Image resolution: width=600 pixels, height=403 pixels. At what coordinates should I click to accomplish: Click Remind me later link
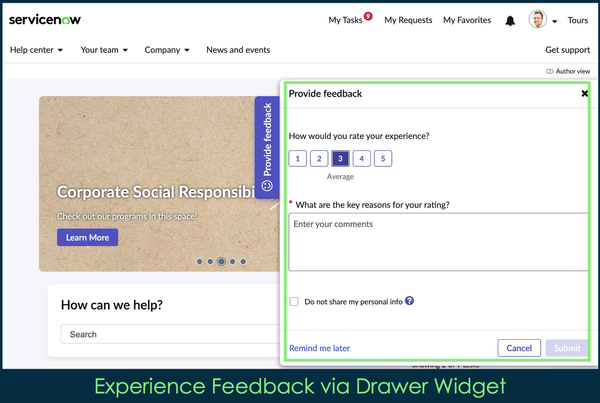(320, 348)
